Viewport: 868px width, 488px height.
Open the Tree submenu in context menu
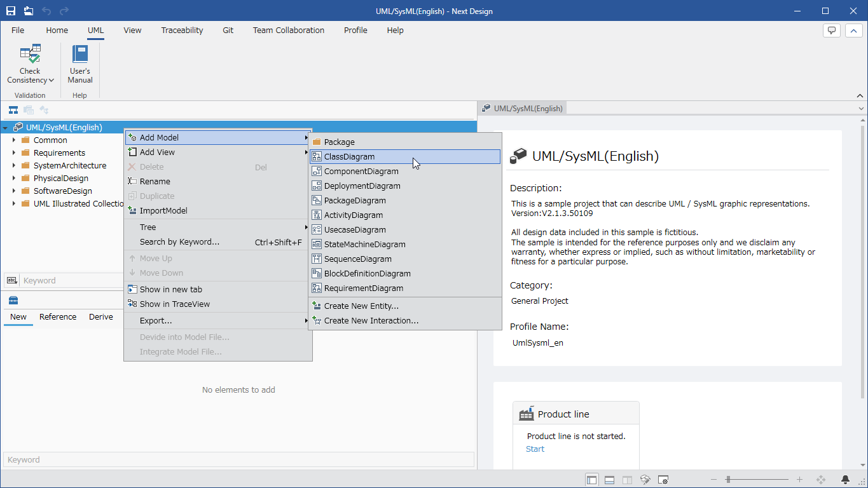(217, 227)
